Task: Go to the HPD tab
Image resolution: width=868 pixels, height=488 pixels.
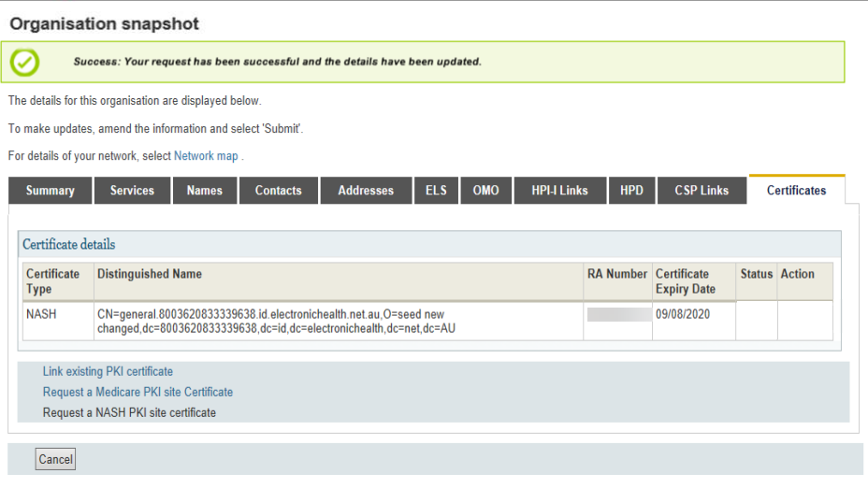Action: [x=631, y=191]
